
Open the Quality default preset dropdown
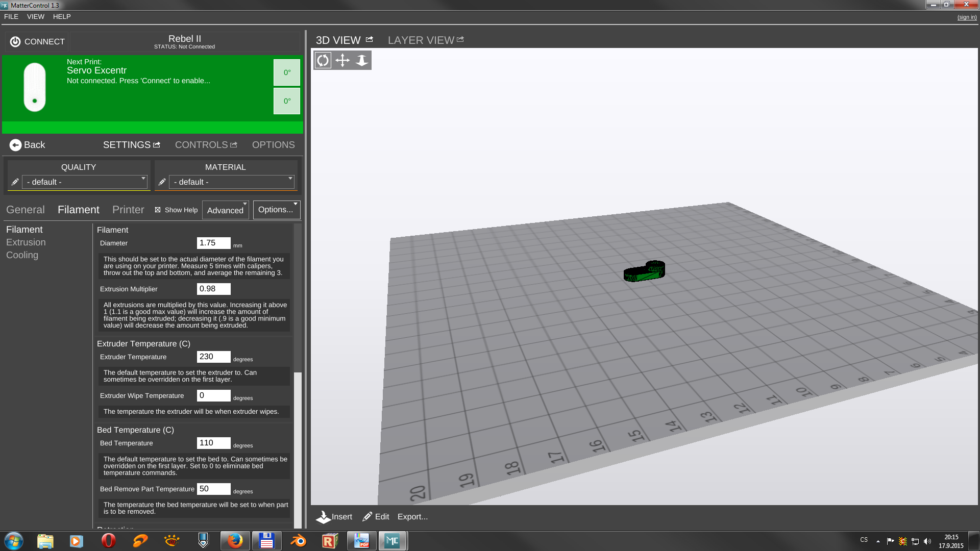click(84, 182)
